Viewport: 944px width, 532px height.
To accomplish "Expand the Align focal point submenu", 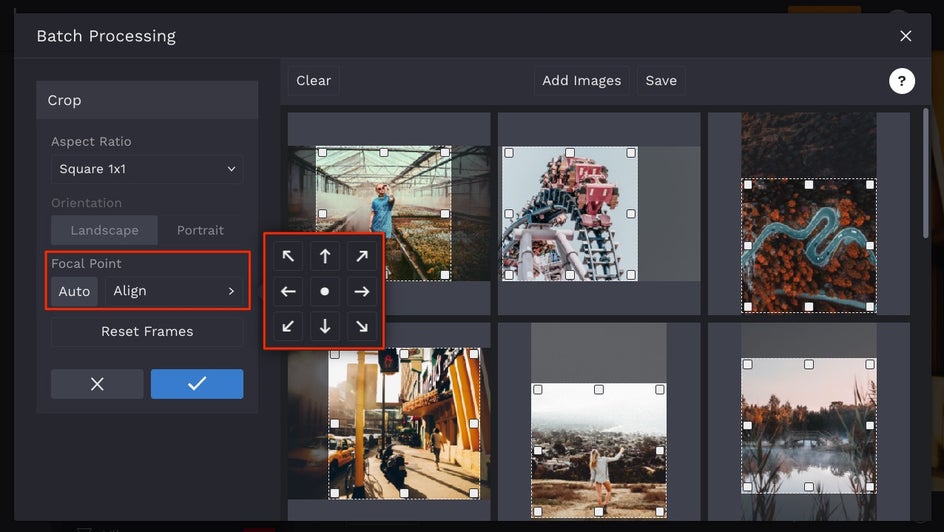I will (174, 291).
